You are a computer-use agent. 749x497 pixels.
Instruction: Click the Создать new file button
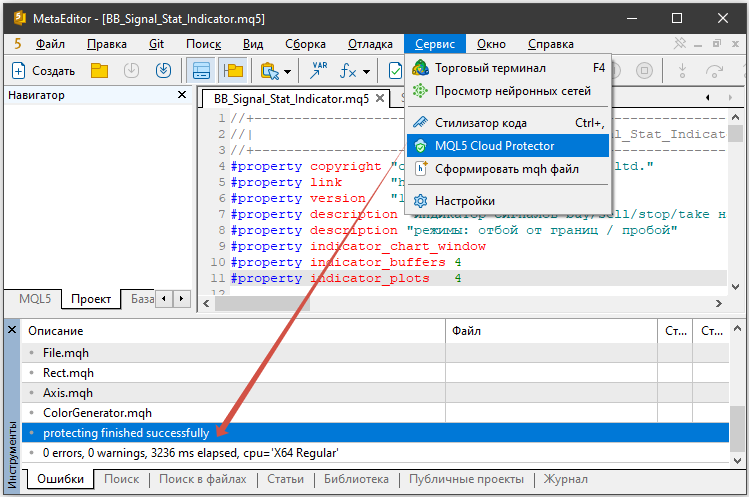click(43, 71)
